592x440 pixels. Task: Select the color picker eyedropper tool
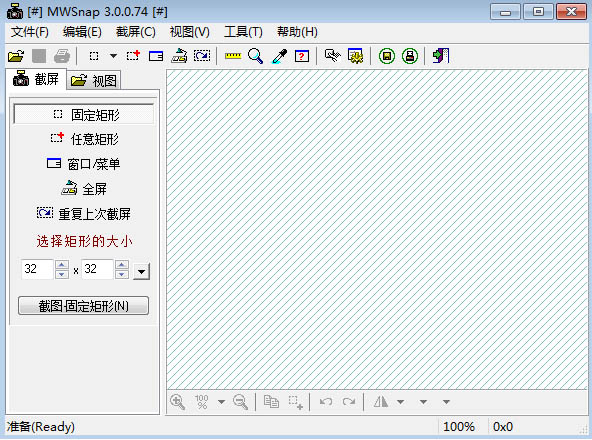(279, 56)
